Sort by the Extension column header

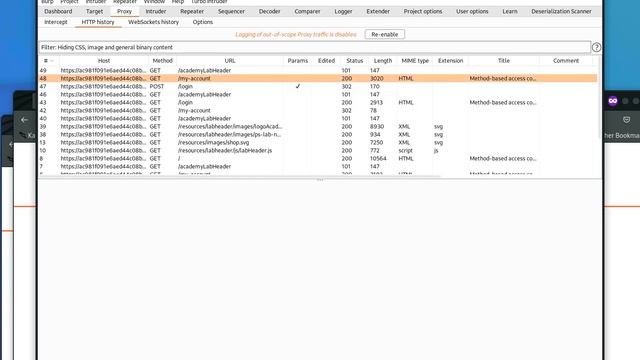click(451, 61)
